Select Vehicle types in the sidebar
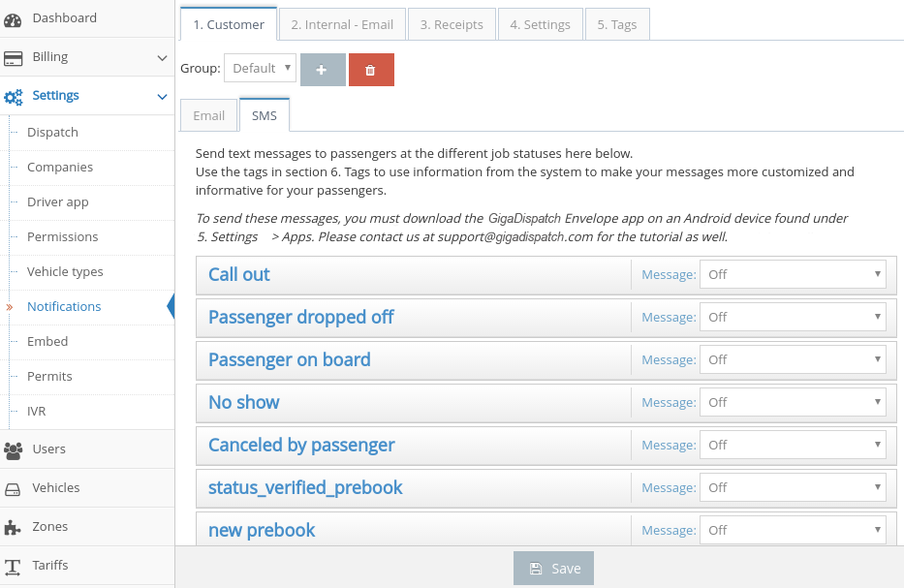Screen dimensions: 904x588 point(65,271)
